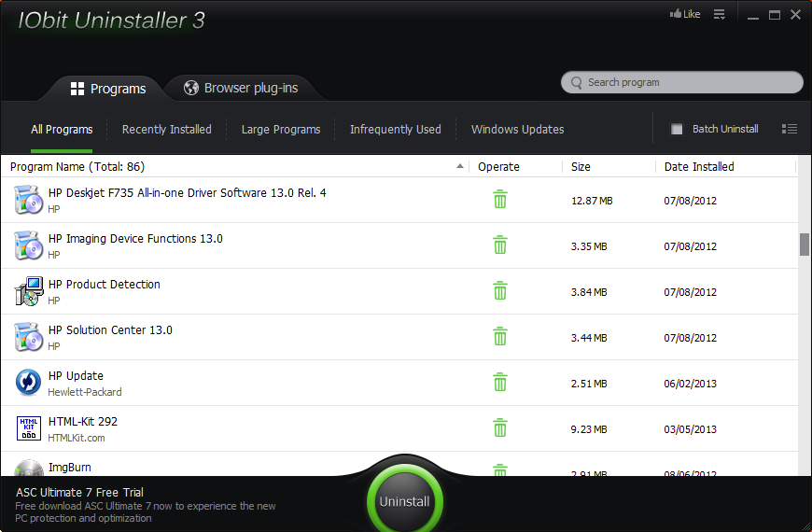Enable Batch Uninstall checkbox
812x532 pixels.
(x=677, y=129)
